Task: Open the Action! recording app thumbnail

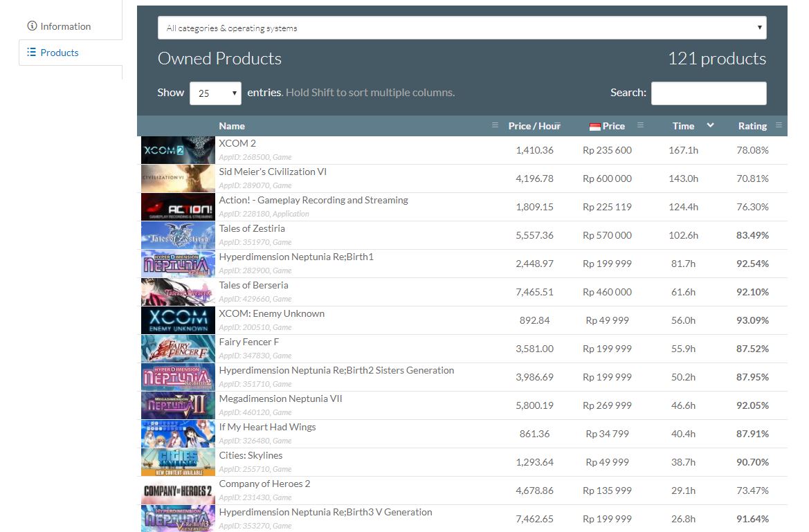Action: [178, 207]
